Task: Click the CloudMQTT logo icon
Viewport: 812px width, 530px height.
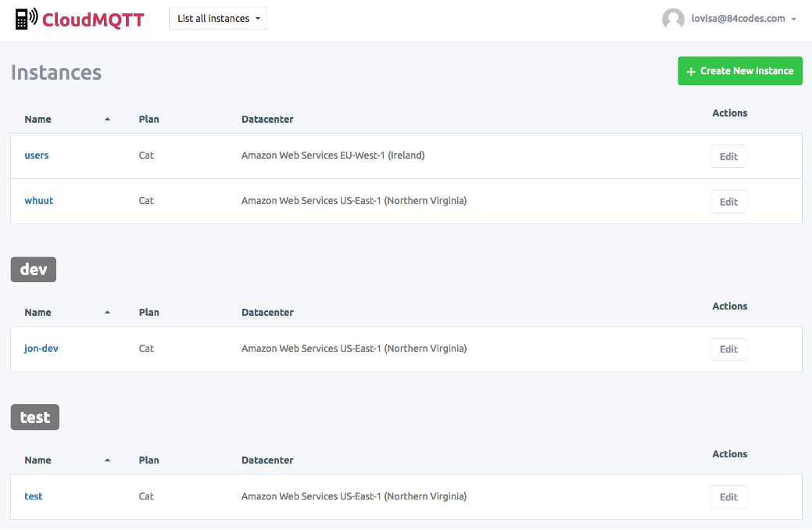Action: [27, 19]
